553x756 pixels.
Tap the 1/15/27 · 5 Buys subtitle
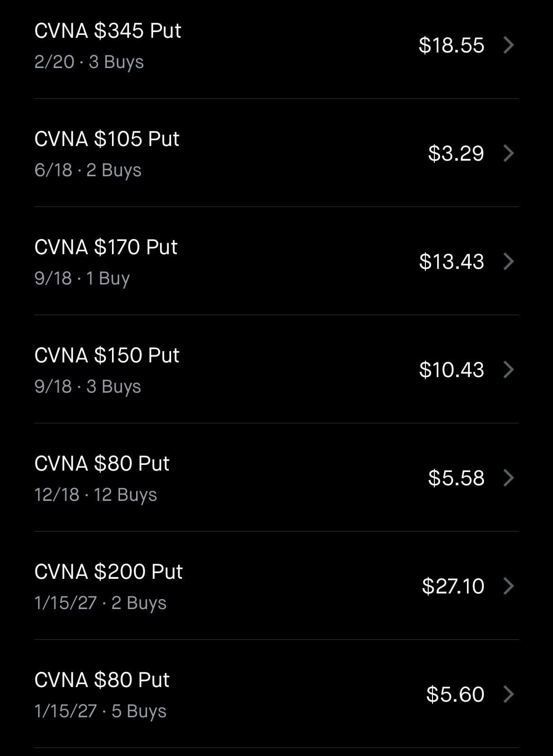click(100, 711)
